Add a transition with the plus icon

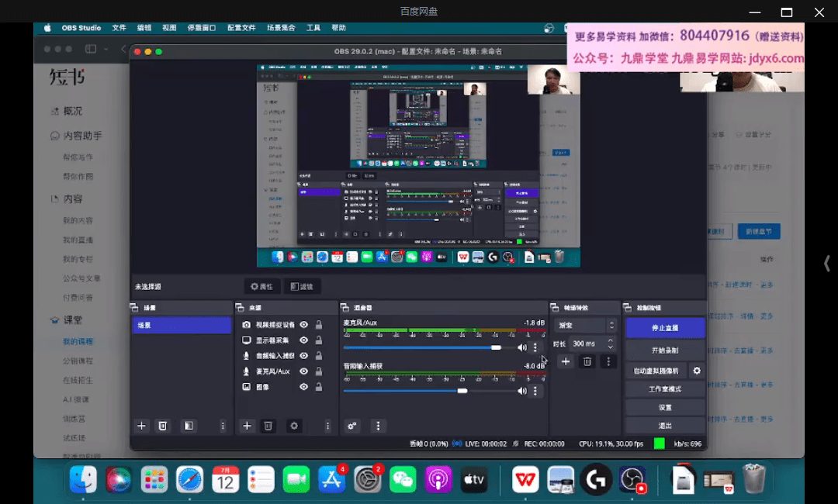566,361
